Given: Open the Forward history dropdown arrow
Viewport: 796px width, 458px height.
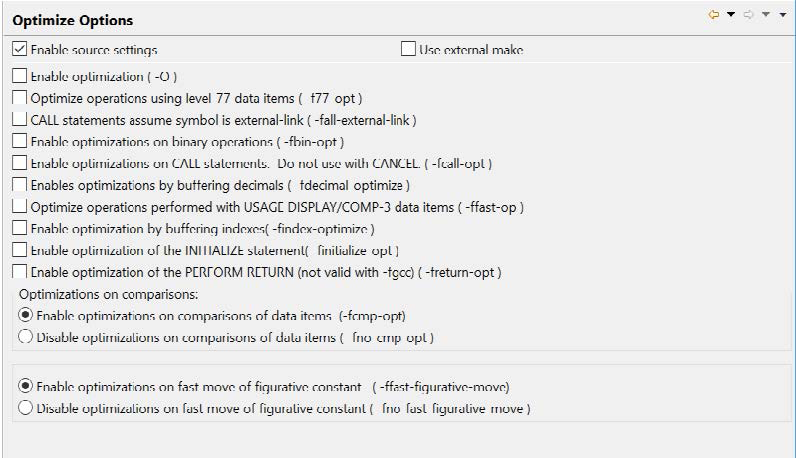Looking at the screenshot, I should click(x=766, y=15).
